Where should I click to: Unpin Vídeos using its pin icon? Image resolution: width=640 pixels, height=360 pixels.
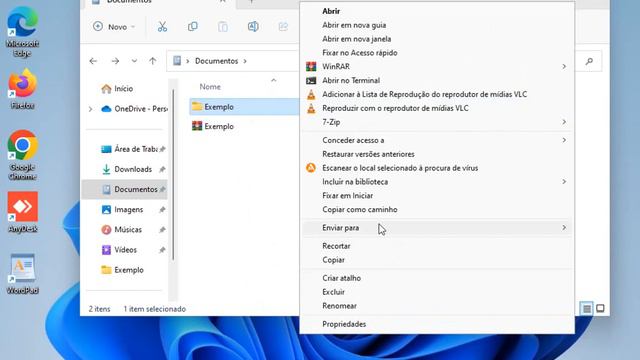click(162, 250)
